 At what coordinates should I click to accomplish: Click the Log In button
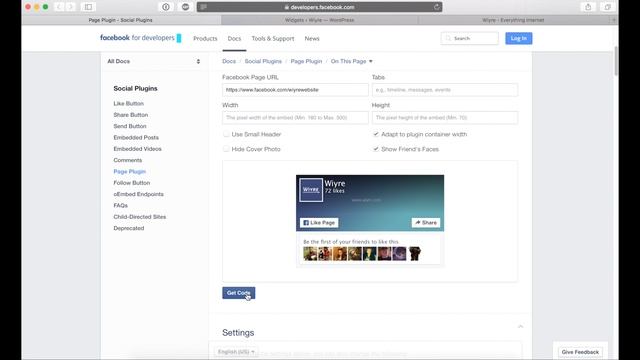[x=518, y=38]
